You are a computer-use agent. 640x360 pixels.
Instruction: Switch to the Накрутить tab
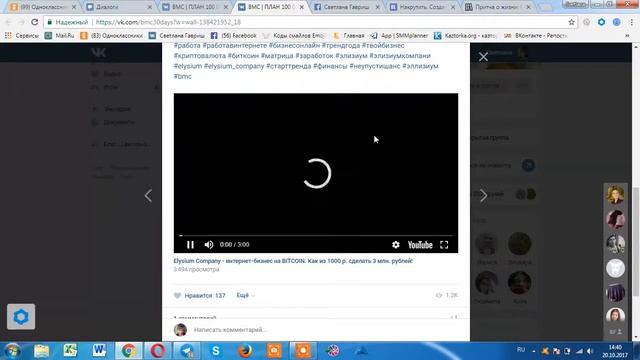tap(422, 7)
